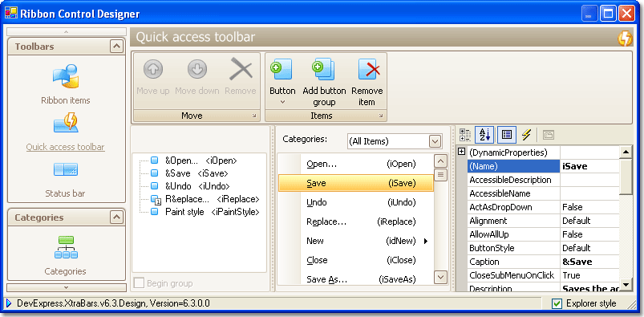Select the ActAsDropDown property row
Viewport: 644px width, 317px height.
click(x=544, y=207)
